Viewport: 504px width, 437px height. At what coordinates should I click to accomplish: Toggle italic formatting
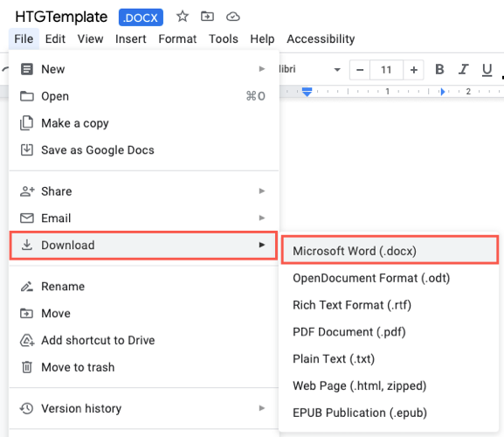coord(463,69)
